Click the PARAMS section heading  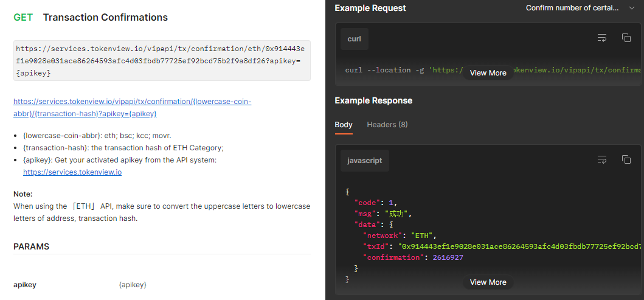[x=31, y=246]
